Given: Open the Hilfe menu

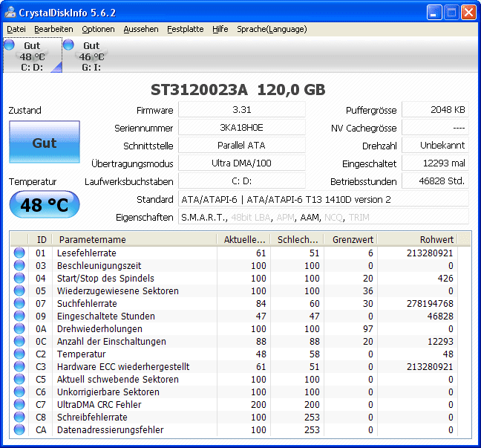Looking at the screenshot, I should (x=220, y=29).
